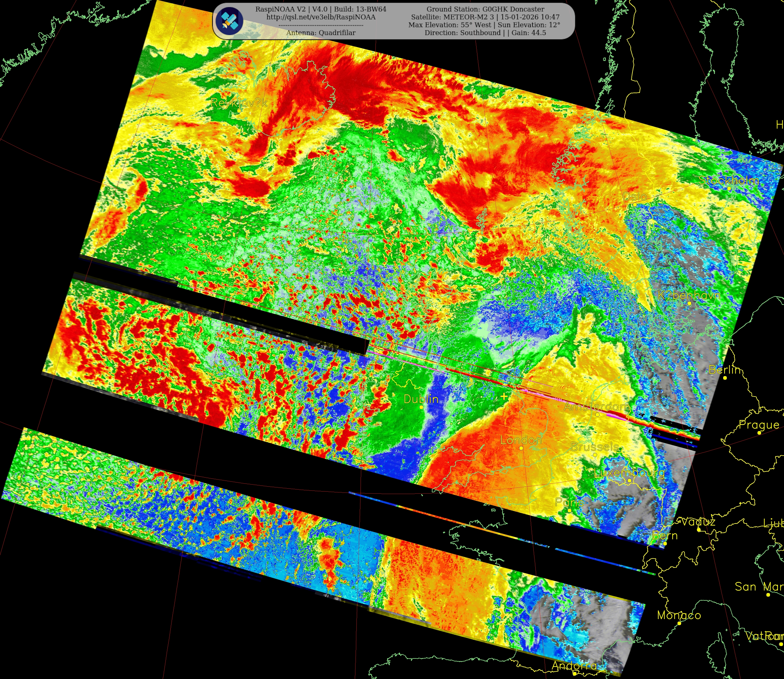Image resolution: width=784 pixels, height=679 pixels.
Task: Click the Reykjavik city label
Action: coord(239,103)
